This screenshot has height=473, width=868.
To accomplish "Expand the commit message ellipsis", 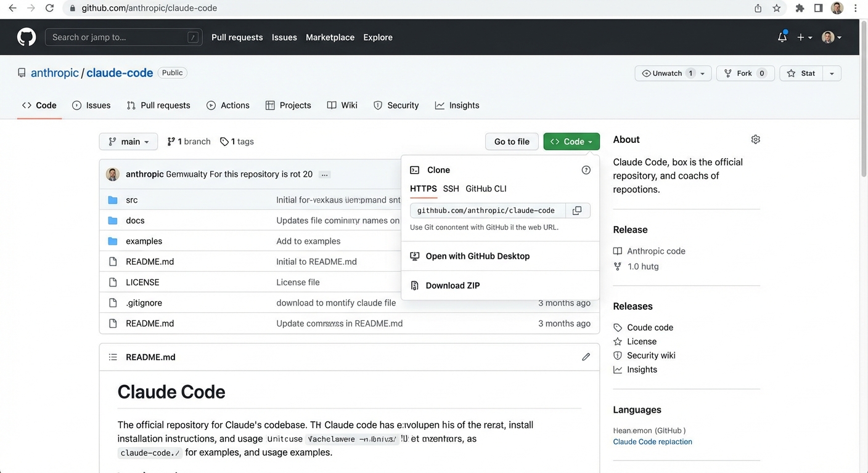I will point(325,175).
